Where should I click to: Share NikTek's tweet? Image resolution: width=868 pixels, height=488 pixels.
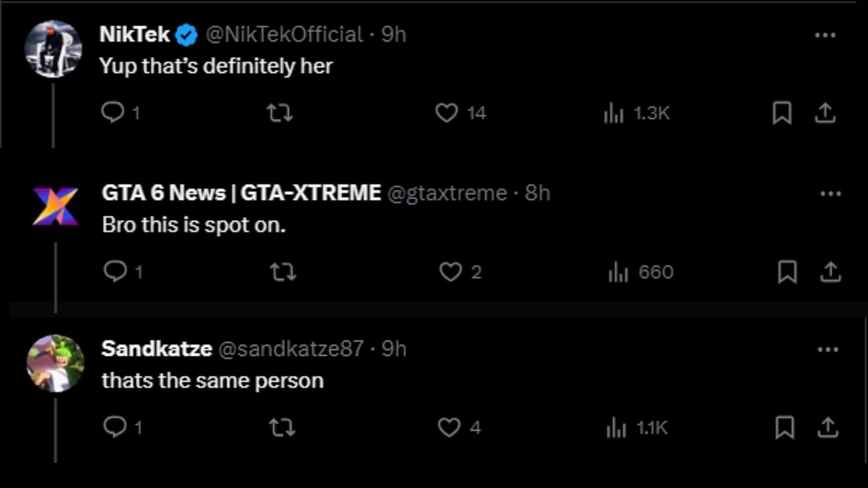[x=825, y=113]
